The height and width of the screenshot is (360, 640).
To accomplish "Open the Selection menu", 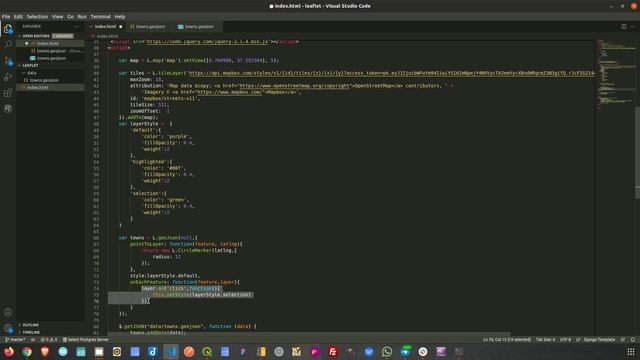I will [38, 17].
